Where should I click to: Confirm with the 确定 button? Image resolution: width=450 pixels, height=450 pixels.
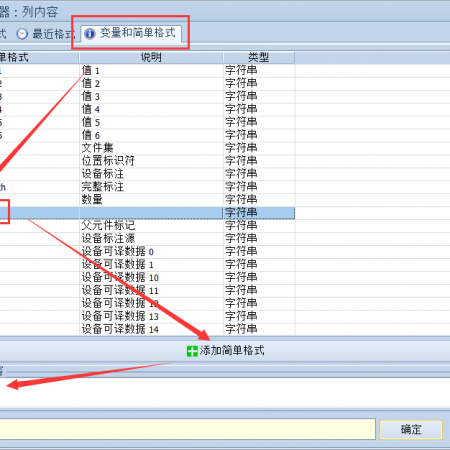(x=411, y=429)
